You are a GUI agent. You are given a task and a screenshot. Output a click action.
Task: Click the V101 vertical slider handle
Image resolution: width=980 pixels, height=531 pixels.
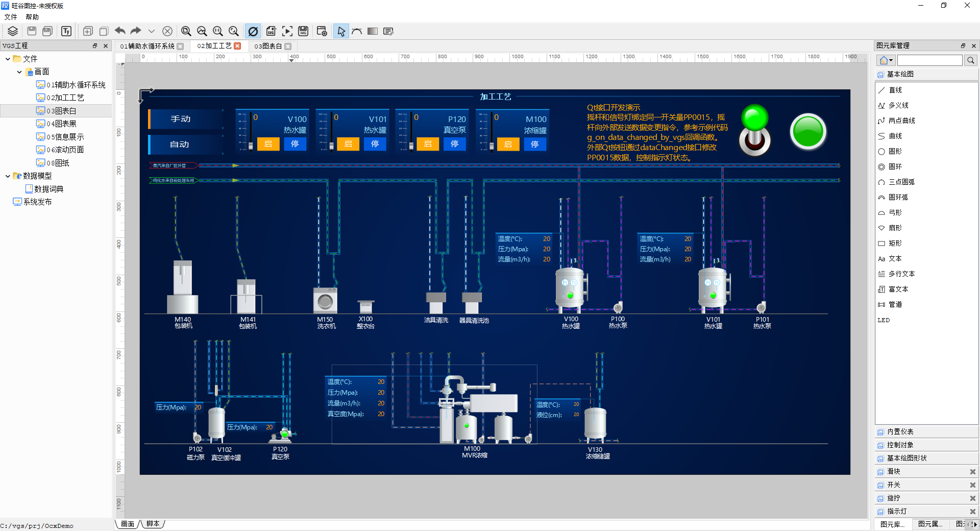[331, 146]
